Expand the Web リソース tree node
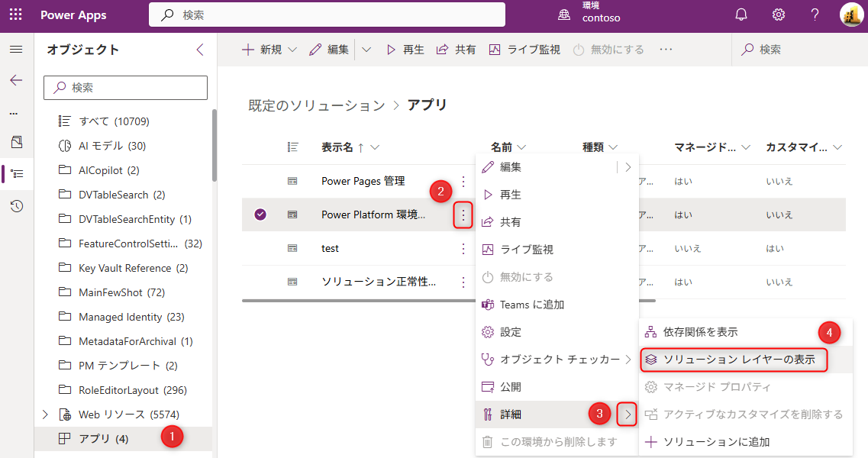This screenshot has width=868, height=458. pos(45,414)
